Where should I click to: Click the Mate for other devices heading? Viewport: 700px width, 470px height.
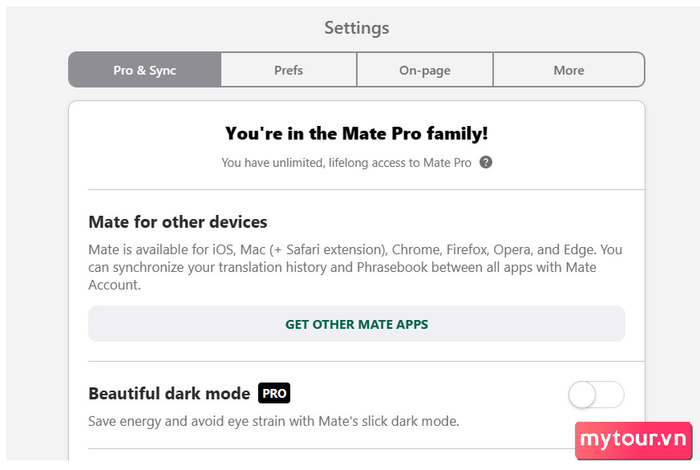click(178, 222)
